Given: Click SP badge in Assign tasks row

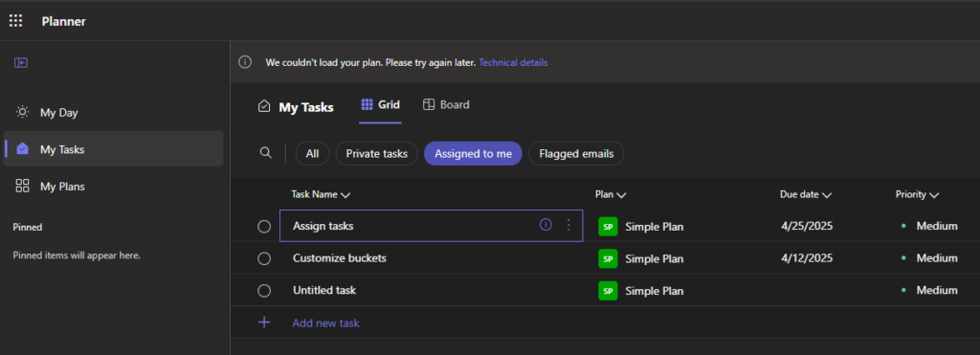Looking at the screenshot, I should (608, 226).
